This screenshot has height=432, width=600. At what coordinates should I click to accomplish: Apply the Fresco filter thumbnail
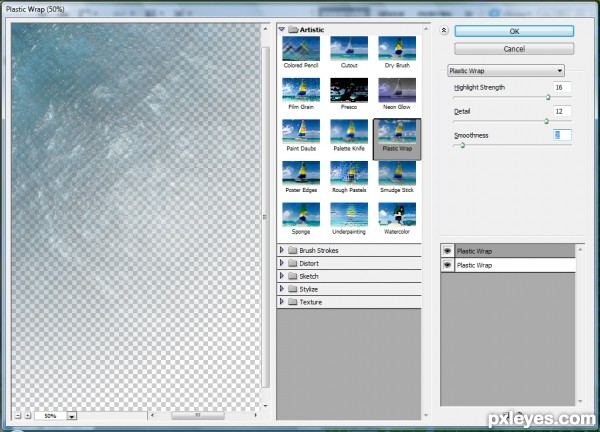349,90
